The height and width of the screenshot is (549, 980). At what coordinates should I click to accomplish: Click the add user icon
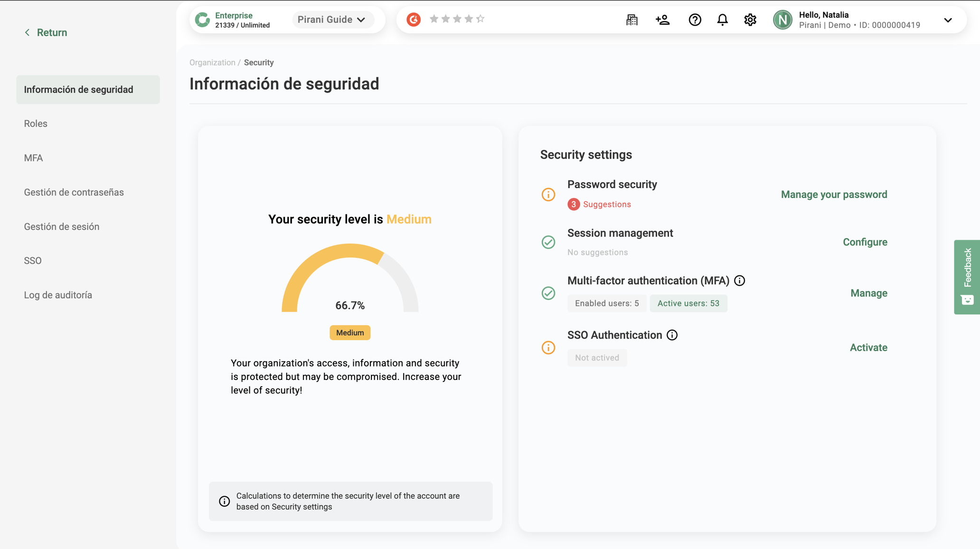(x=662, y=19)
